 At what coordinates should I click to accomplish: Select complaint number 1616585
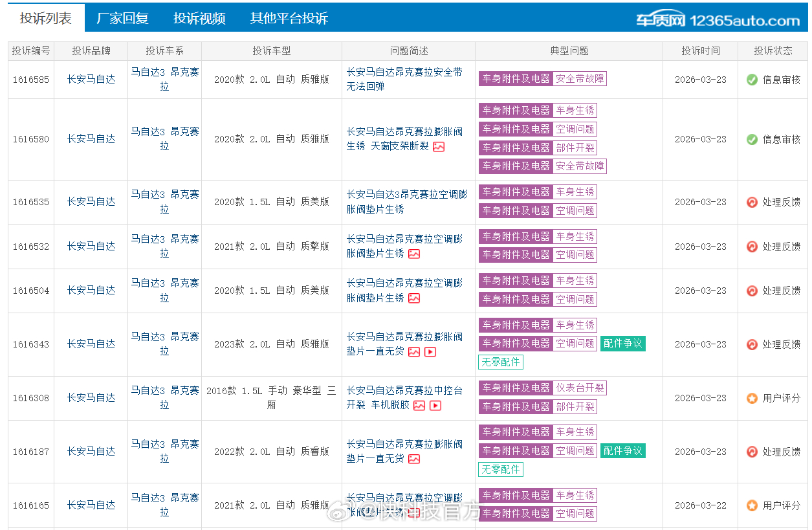31,80
